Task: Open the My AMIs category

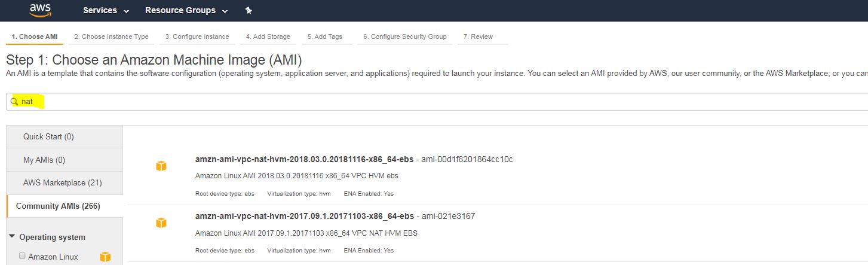Action: click(x=44, y=160)
